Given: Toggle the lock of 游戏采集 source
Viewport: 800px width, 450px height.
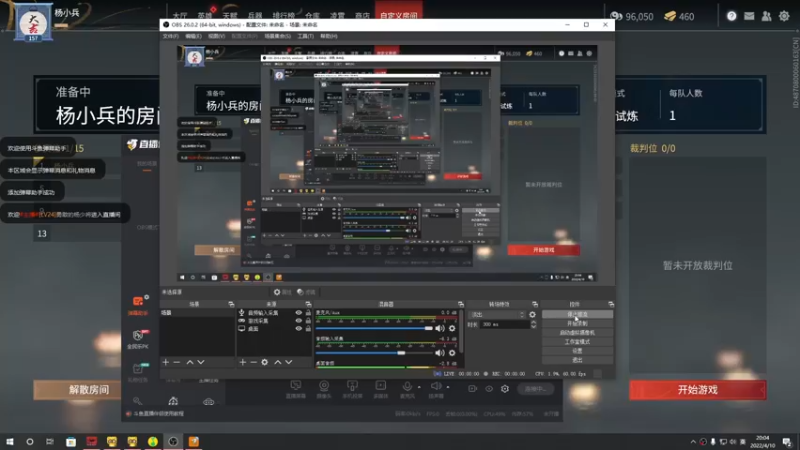Looking at the screenshot, I should (308, 321).
